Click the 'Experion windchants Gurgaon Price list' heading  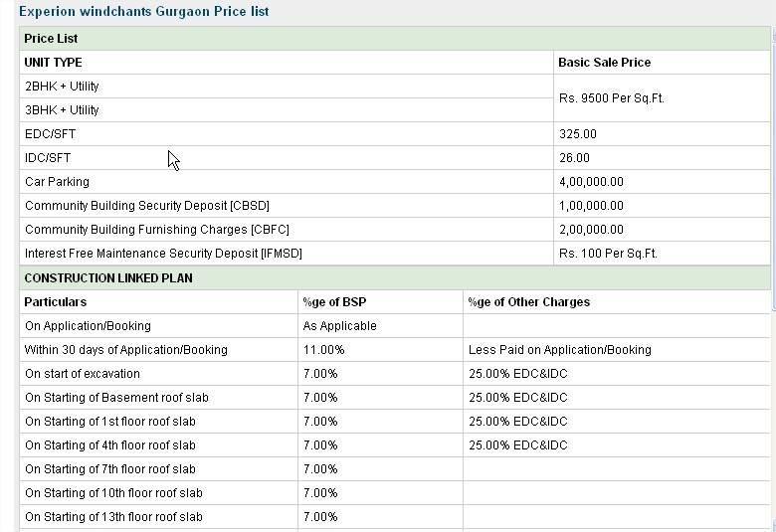click(x=143, y=11)
